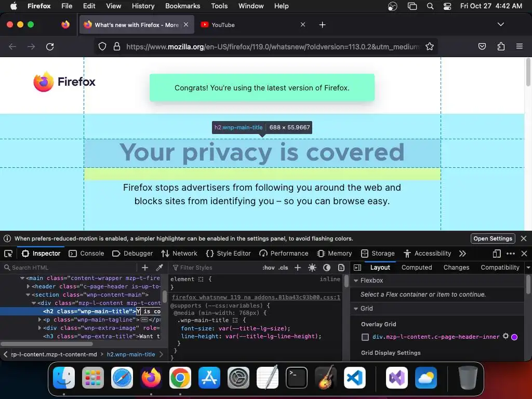Collapse the main element node
532x399 pixels.
click(22, 278)
